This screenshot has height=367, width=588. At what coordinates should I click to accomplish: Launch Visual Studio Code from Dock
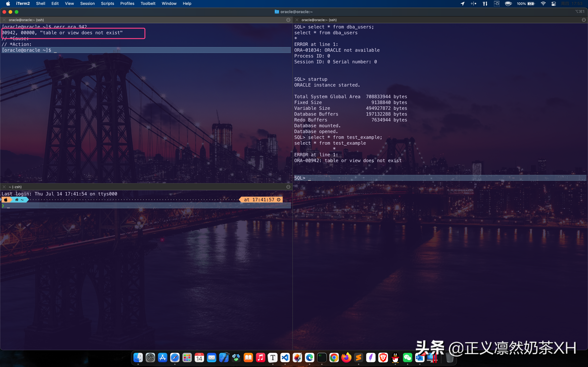pyautogui.click(x=285, y=358)
